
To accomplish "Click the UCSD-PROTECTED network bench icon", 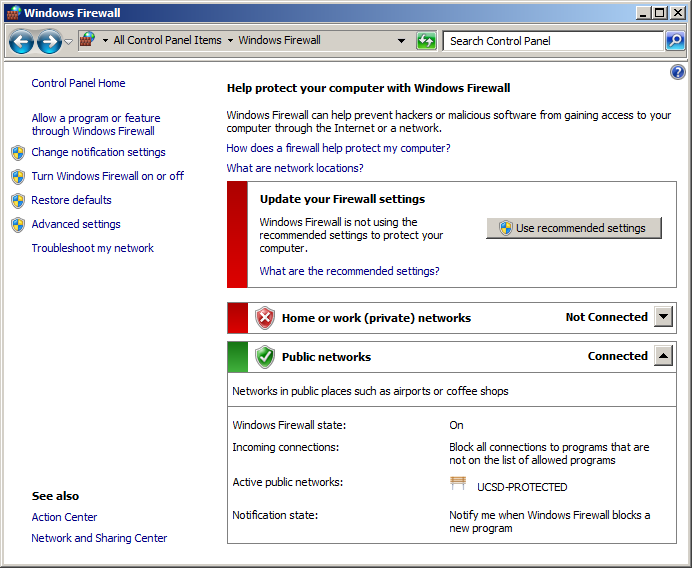I will 458,483.
